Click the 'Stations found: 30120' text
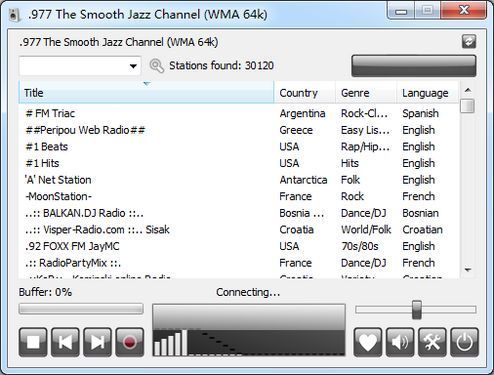494x375 pixels. pyautogui.click(x=221, y=66)
